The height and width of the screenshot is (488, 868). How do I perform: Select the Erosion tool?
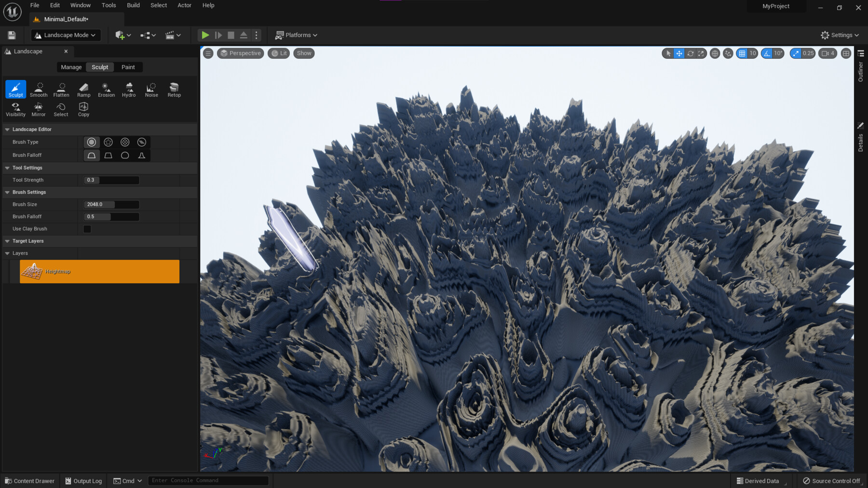[106, 90]
